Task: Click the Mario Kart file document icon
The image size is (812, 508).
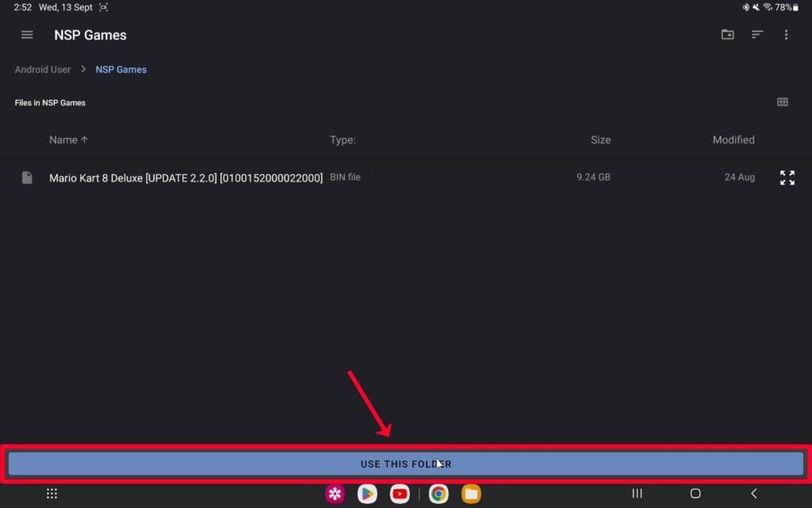Action: pyautogui.click(x=27, y=178)
